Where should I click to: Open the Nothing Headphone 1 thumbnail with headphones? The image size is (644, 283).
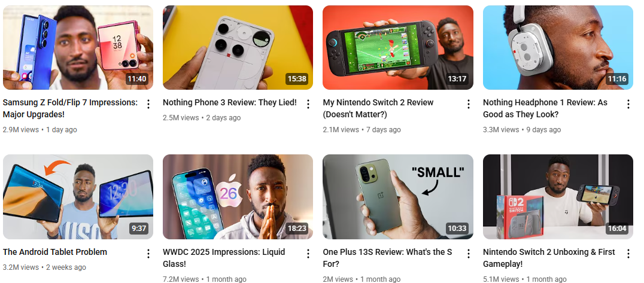[558, 47]
